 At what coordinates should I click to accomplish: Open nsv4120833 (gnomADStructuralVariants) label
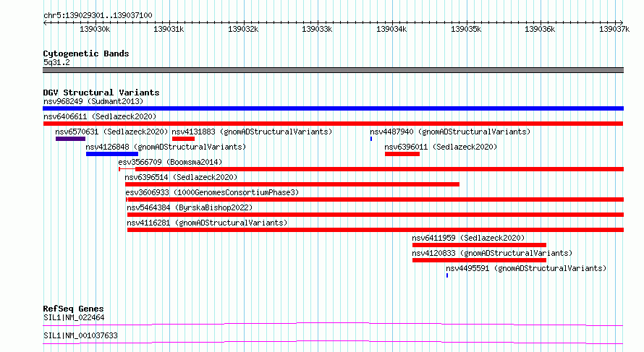point(492,253)
